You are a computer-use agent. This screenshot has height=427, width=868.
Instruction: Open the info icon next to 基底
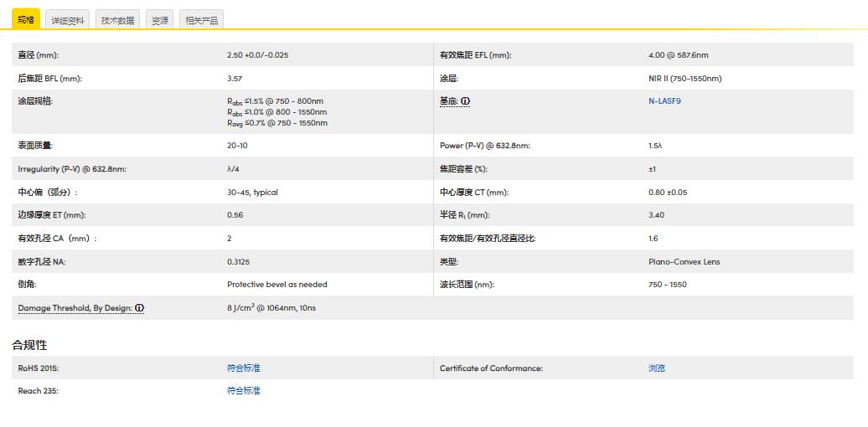(x=466, y=101)
